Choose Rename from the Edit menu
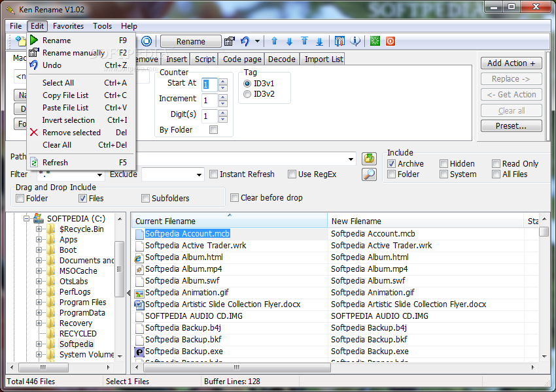Viewport: 556px width, 392px height. tap(81, 41)
